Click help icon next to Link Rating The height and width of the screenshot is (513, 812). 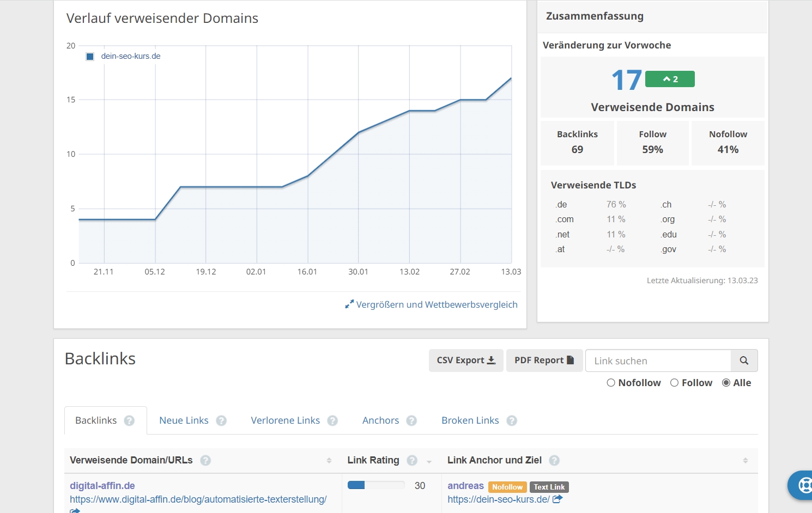[x=412, y=460]
